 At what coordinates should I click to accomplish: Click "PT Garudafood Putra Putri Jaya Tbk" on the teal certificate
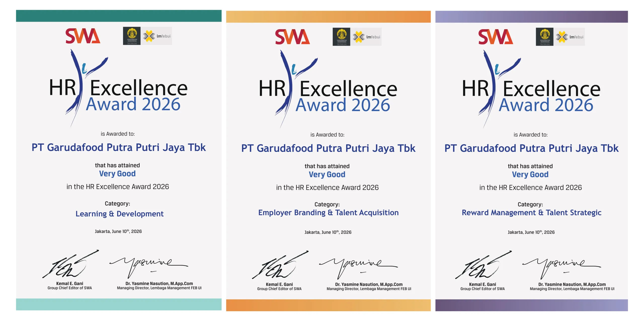click(118, 148)
